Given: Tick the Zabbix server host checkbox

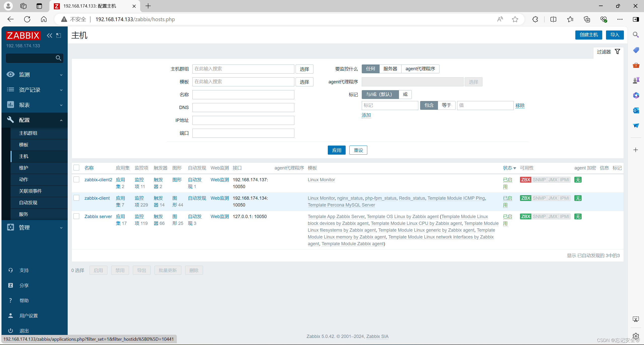Looking at the screenshot, I should (76, 216).
